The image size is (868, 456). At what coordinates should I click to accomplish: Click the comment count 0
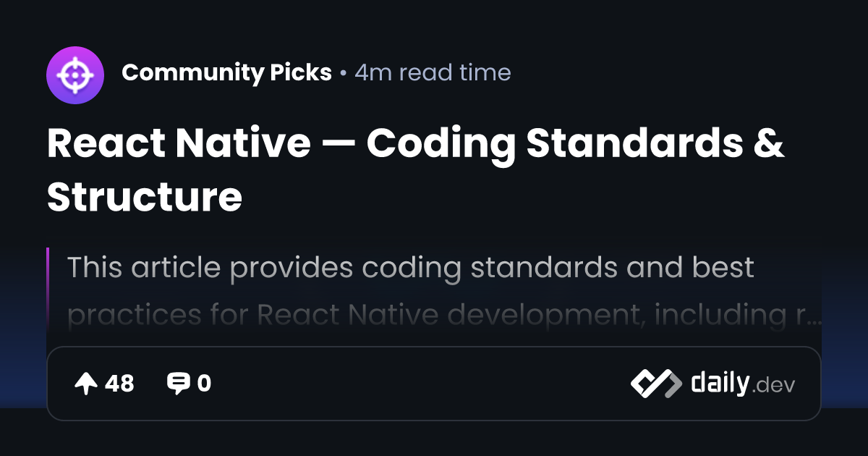coord(204,384)
